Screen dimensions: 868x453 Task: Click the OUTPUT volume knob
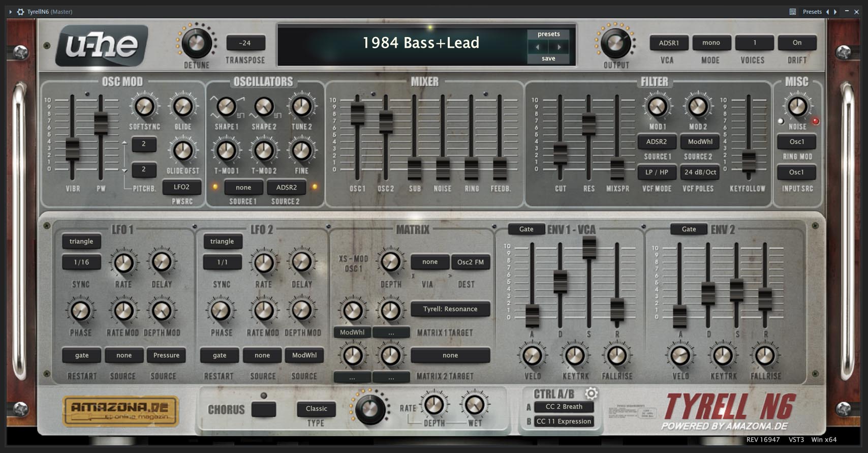(615, 43)
